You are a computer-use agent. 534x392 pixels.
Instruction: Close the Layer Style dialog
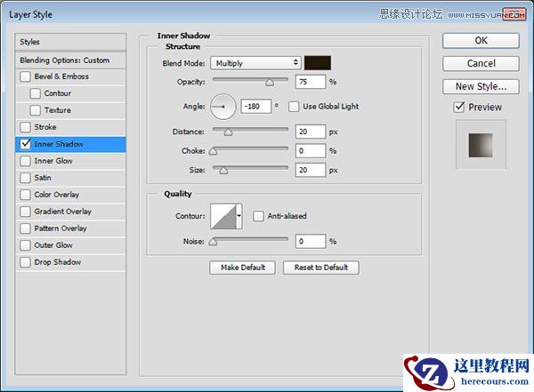coord(514,14)
